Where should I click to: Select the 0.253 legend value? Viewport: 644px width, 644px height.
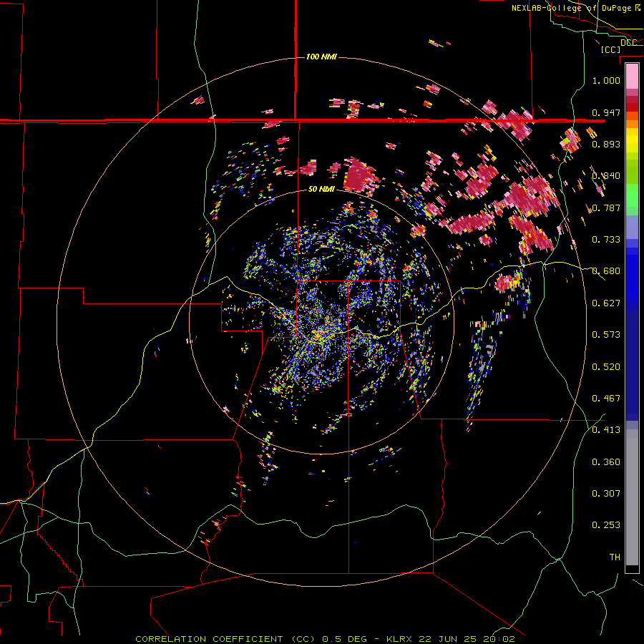point(606,525)
